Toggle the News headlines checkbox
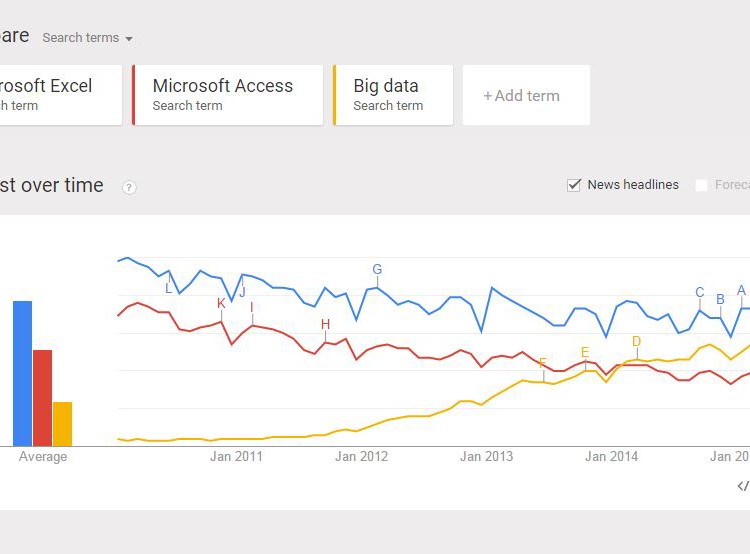The width and height of the screenshot is (750, 554). pyautogui.click(x=574, y=185)
